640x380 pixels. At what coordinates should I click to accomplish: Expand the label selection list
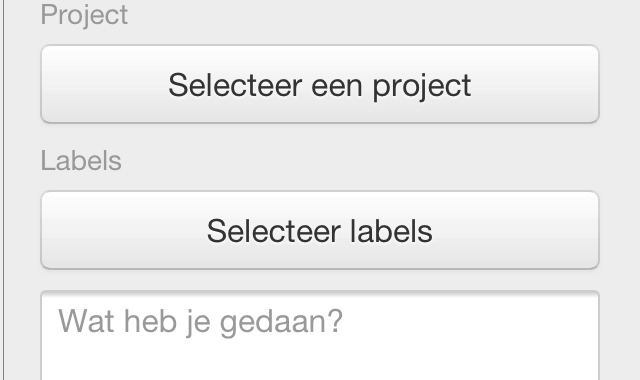[320, 230]
